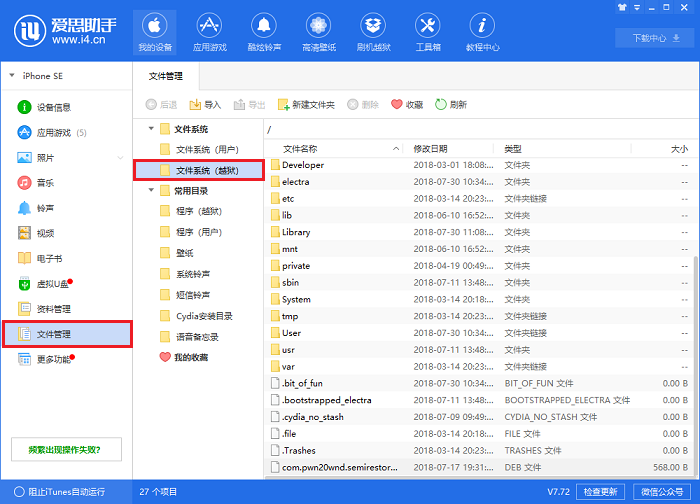Open the title bar dropdown menu arrow
Screen dimensions: 700x504
tap(637, 8)
